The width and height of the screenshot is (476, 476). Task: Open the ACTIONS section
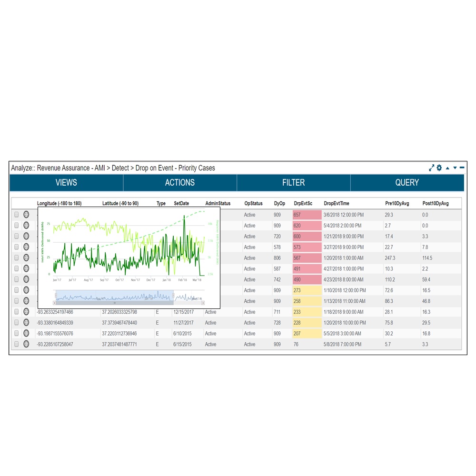point(180,182)
